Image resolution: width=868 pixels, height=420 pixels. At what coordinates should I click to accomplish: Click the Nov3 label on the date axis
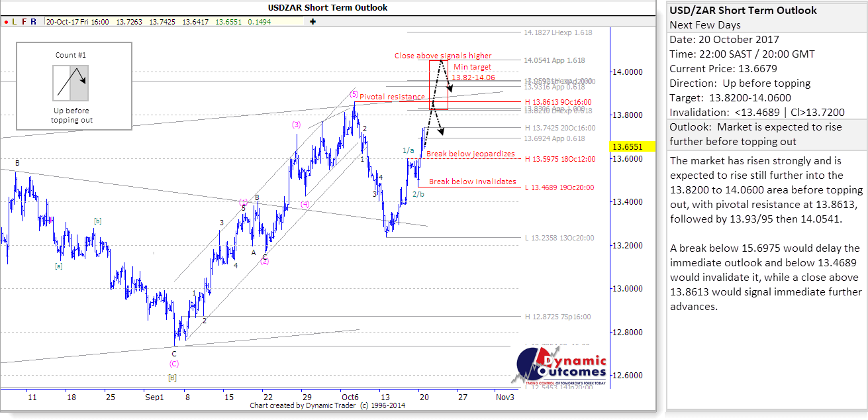pyautogui.click(x=504, y=397)
